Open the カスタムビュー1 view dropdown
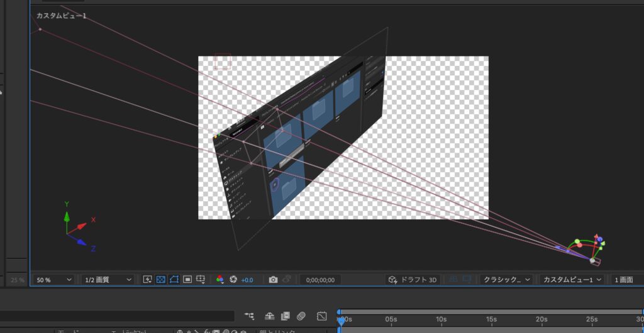This screenshot has width=644, height=333. pos(572,280)
